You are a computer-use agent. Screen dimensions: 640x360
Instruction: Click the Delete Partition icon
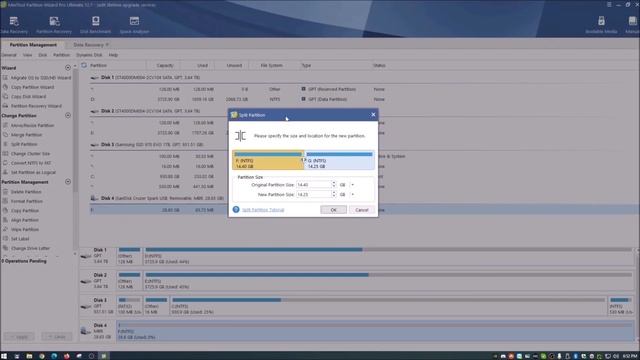click(5, 191)
